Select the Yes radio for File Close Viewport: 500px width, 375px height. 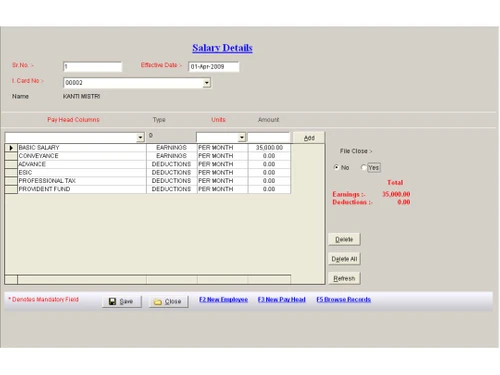pos(364,167)
